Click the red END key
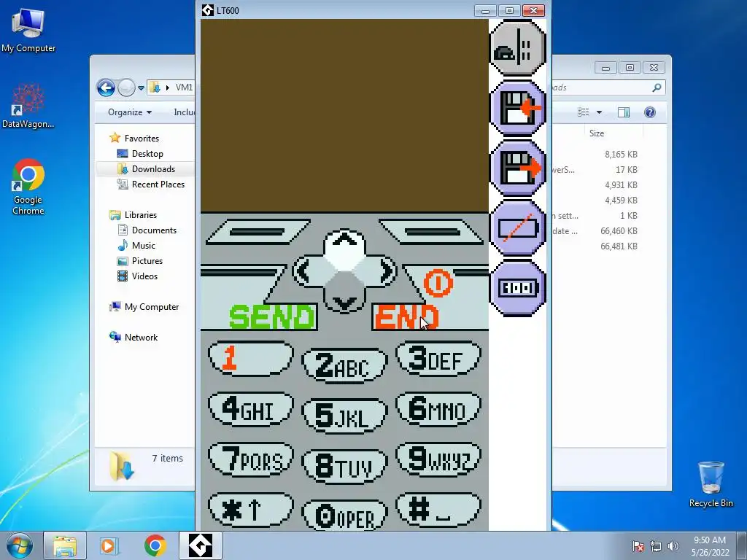747x560 pixels. (x=406, y=316)
